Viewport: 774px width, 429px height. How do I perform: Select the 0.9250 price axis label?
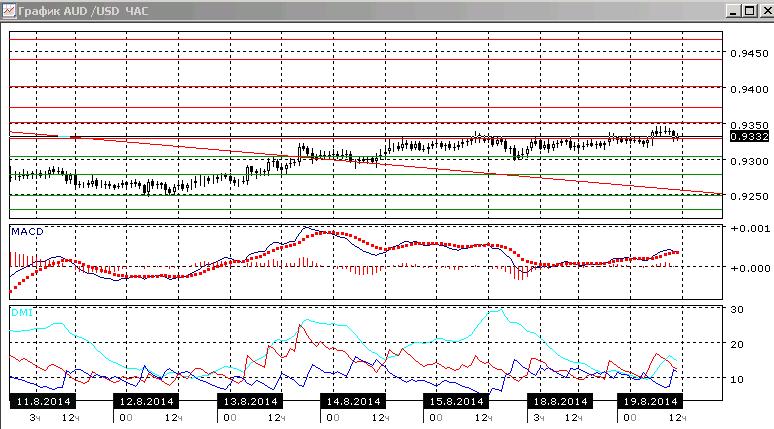749,196
